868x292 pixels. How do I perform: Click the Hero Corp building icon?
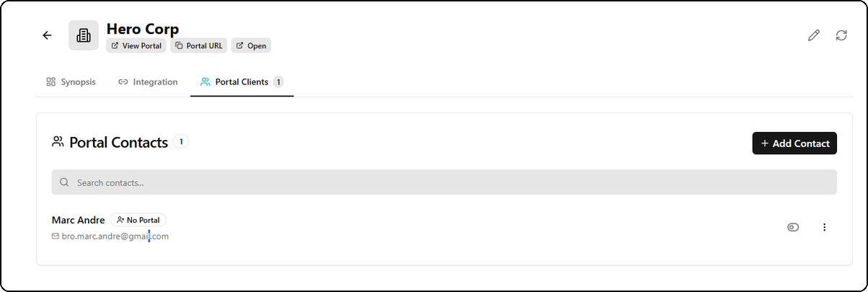pyautogui.click(x=84, y=35)
